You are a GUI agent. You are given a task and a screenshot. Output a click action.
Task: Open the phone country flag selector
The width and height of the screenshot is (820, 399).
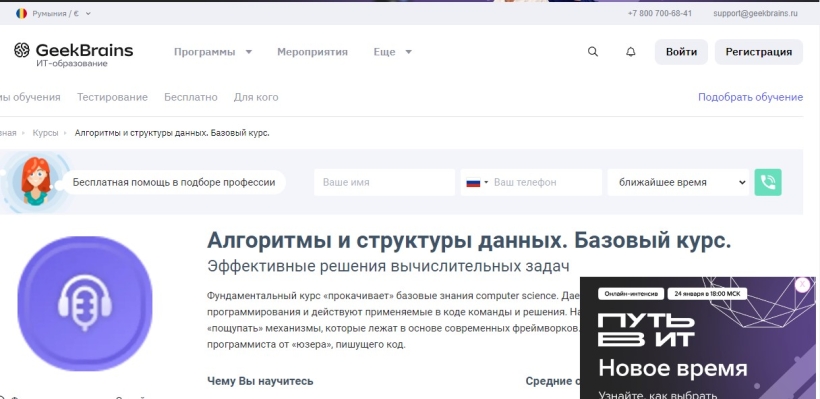(x=476, y=183)
